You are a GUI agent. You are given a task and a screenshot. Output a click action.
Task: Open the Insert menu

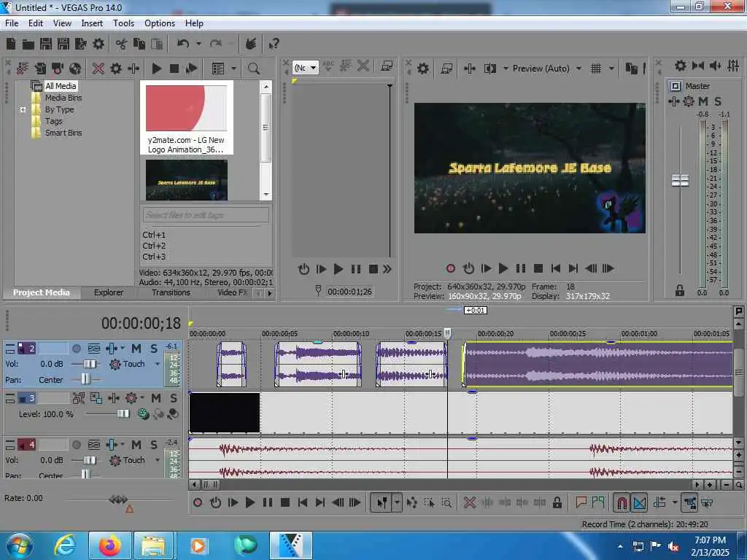(x=92, y=23)
